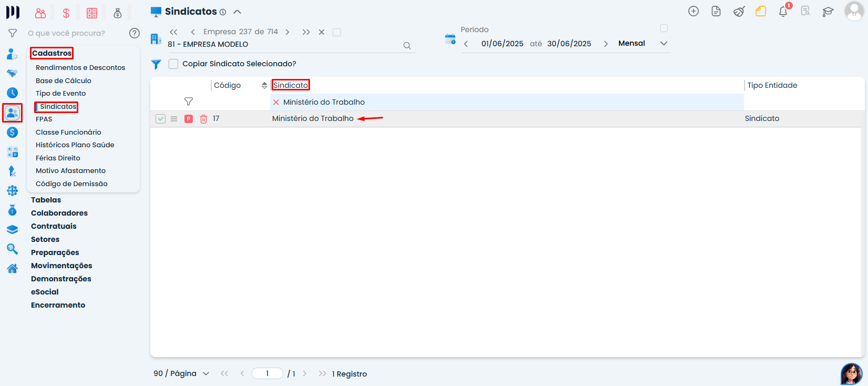Select the handshake icon in the sidebar
The width and height of the screenshot is (868, 386).
click(13, 73)
